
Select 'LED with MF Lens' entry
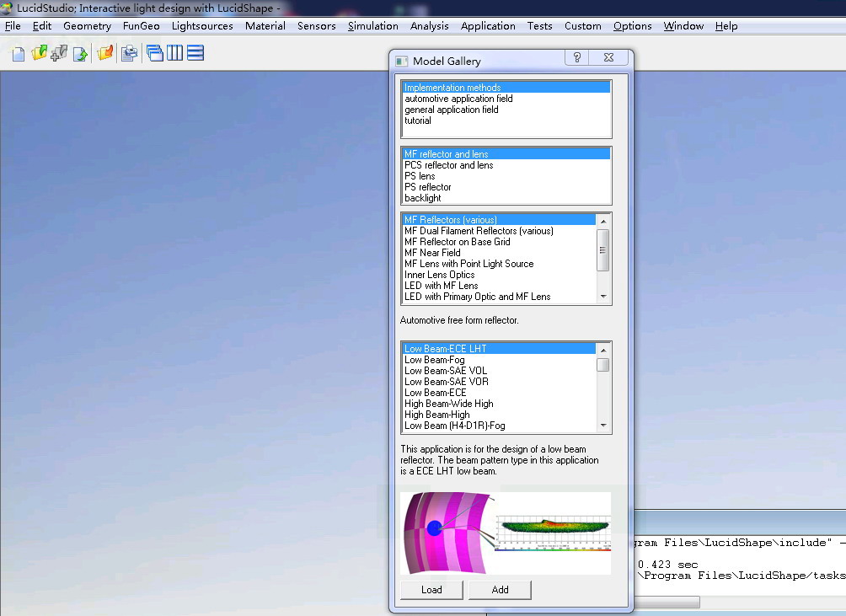pos(499,286)
